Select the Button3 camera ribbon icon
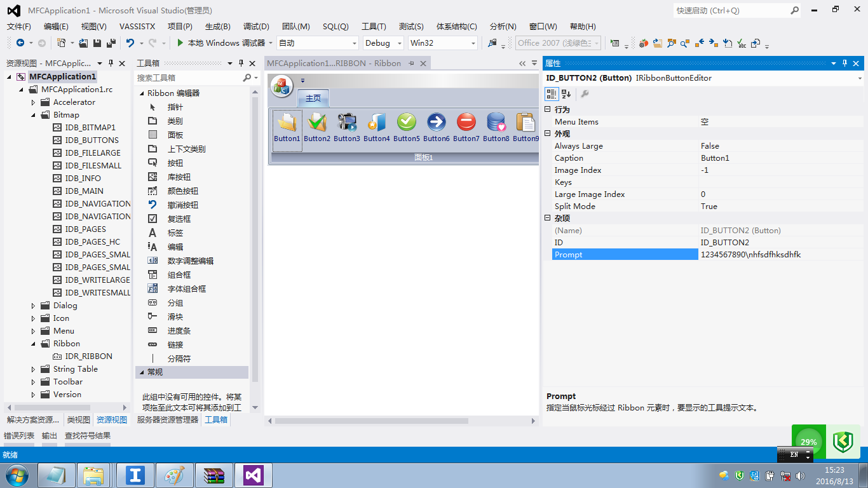The image size is (868, 488). pos(346,122)
